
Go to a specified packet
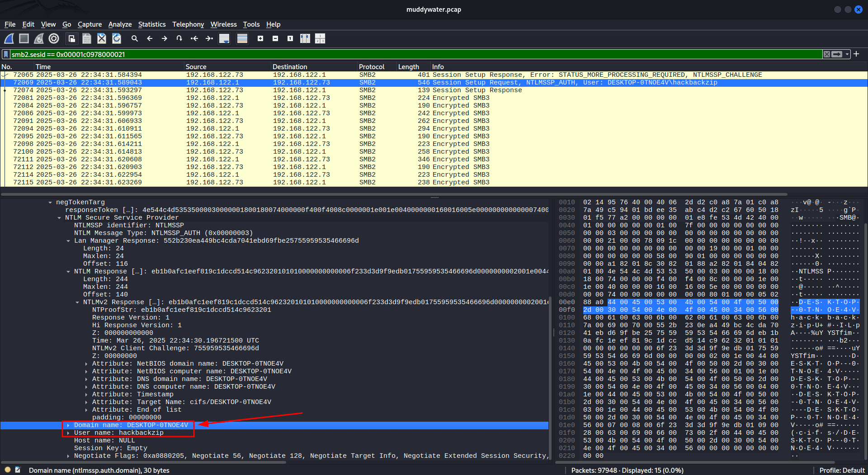click(x=179, y=38)
